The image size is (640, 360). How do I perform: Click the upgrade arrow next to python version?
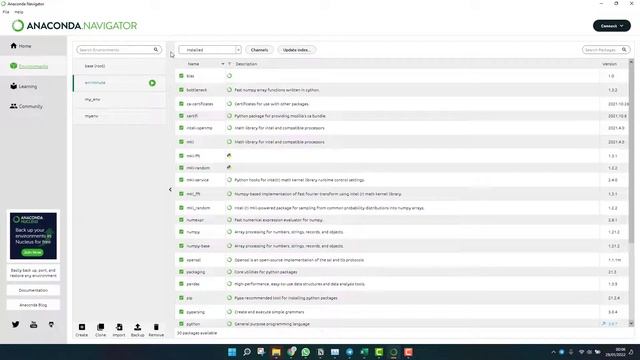(603, 324)
